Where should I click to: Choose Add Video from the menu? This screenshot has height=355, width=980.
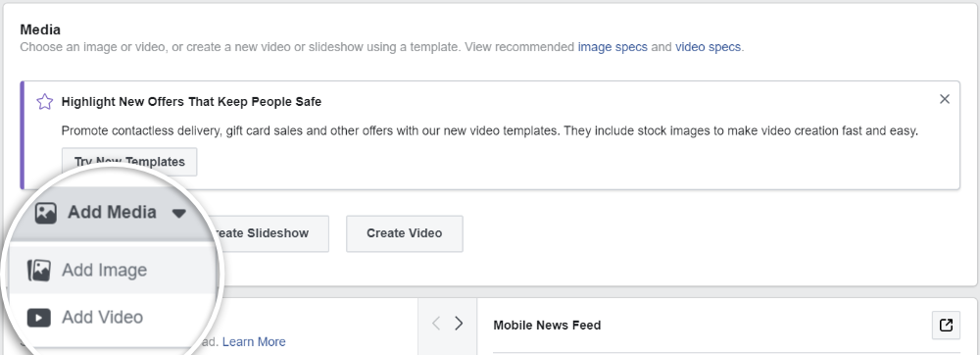click(x=113, y=318)
